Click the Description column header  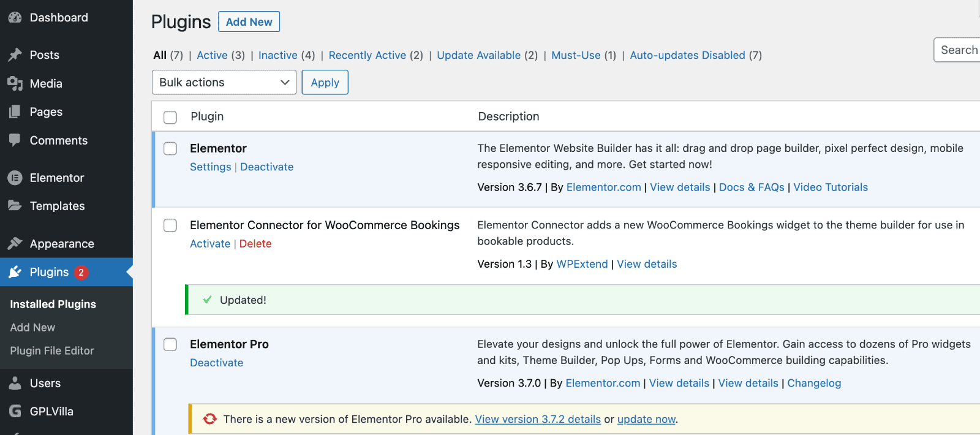(x=508, y=116)
